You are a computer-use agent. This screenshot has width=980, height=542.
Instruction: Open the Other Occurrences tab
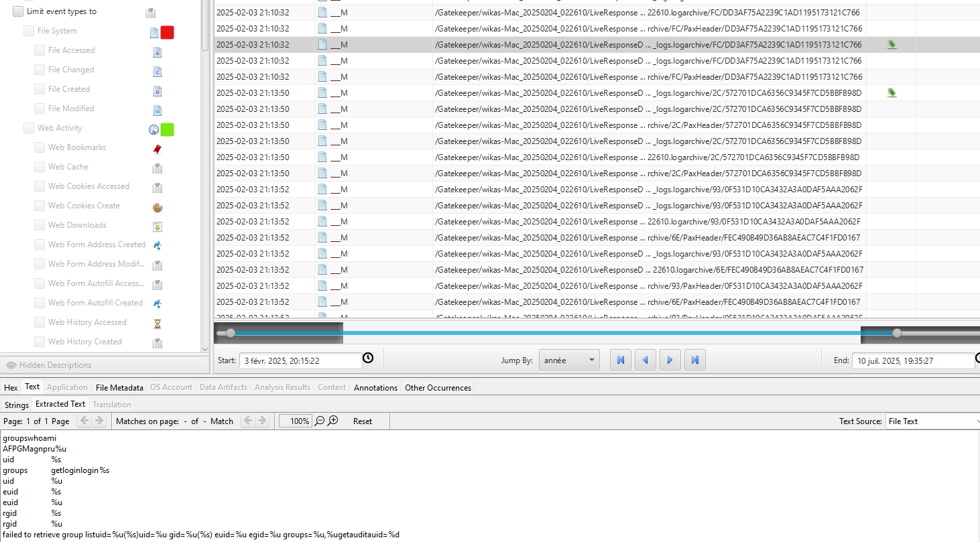pyautogui.click(x=438, y=387)
